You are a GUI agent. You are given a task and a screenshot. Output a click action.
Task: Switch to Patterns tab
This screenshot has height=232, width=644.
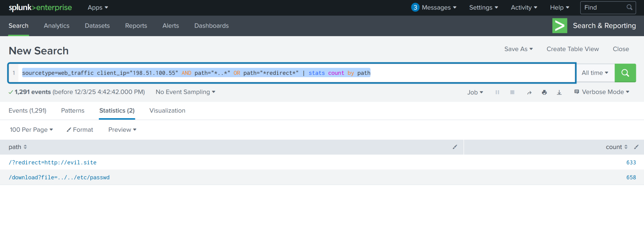coord(73,111)
